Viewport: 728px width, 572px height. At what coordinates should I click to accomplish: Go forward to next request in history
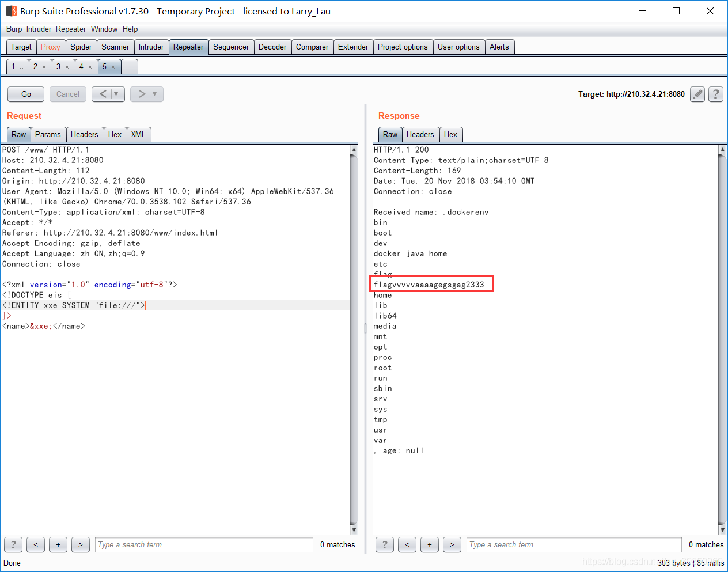tap(141, 94)
